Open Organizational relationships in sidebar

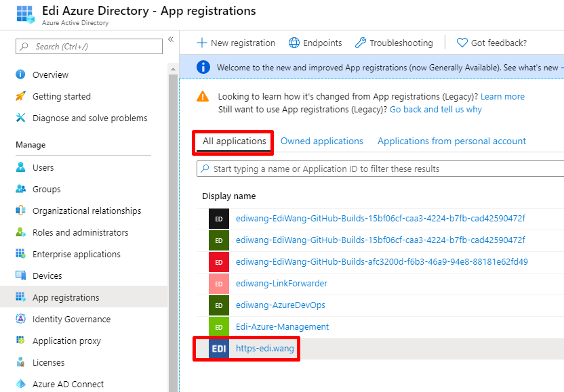[x=87, y=211]
